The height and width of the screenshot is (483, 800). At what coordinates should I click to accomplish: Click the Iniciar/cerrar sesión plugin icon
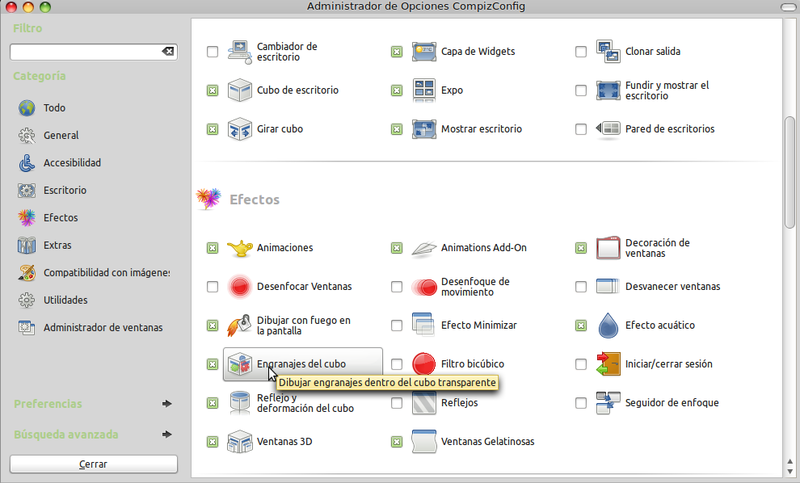point(609,364)
